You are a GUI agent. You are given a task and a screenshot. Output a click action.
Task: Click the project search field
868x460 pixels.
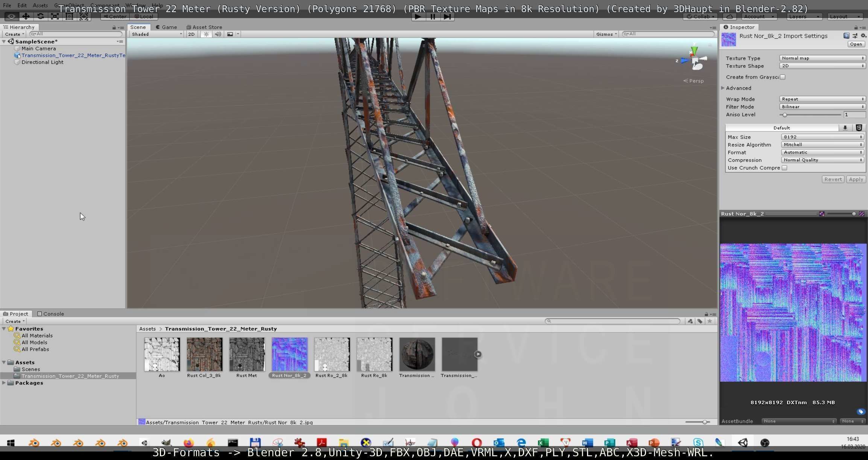click(613, 321)
